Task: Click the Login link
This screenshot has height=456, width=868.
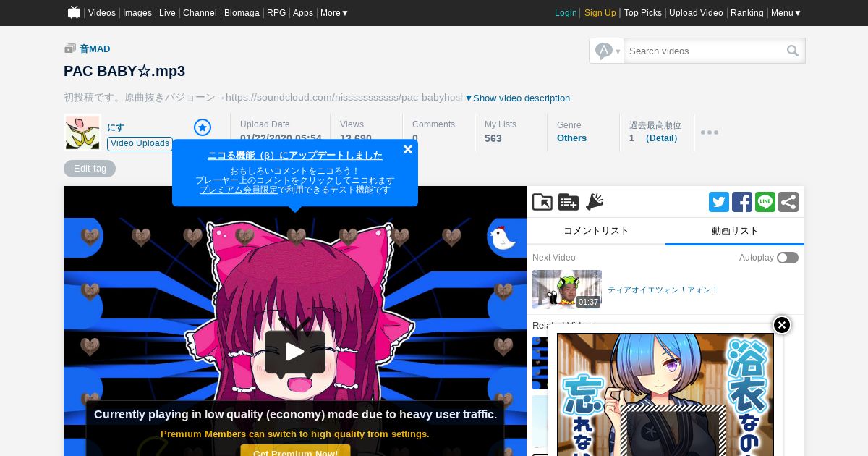Action: 566,13
